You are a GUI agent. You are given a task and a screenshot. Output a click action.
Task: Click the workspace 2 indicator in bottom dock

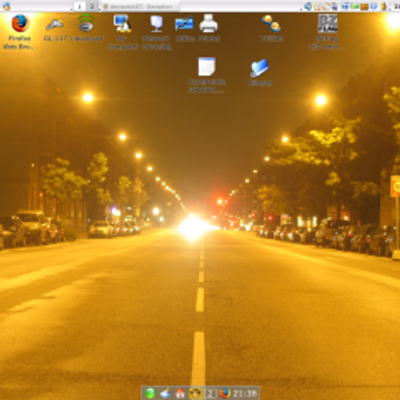[210, 393]
